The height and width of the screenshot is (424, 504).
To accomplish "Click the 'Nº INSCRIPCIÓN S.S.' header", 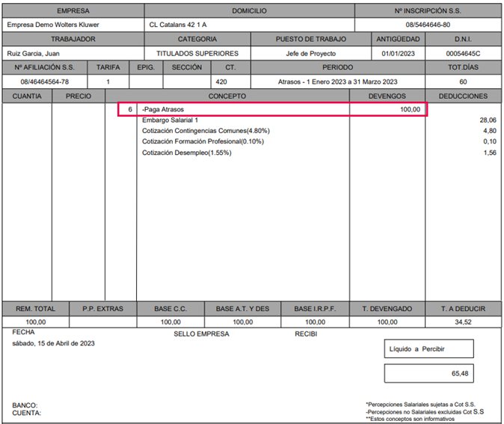I will [428, 10].
